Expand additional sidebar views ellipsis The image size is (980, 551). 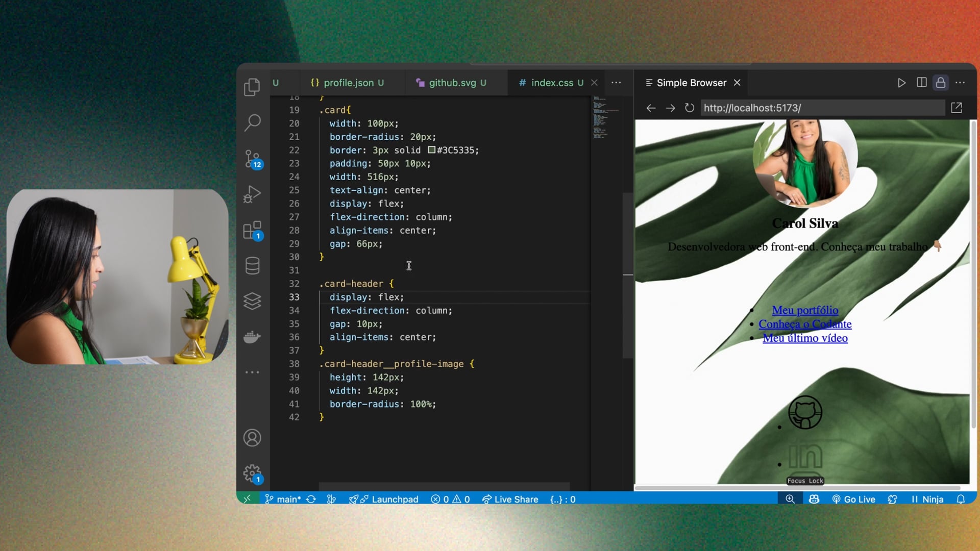point(252,372)
